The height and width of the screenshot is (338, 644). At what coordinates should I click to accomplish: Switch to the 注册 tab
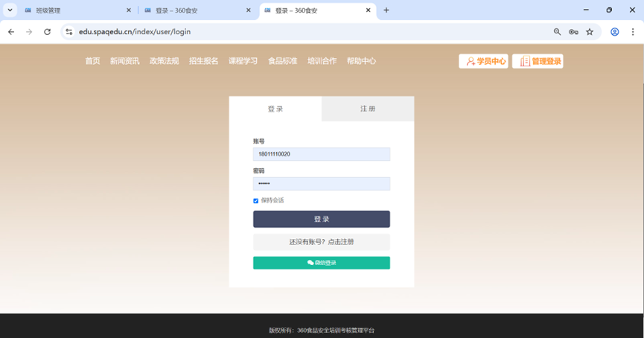tap(368, 109)
